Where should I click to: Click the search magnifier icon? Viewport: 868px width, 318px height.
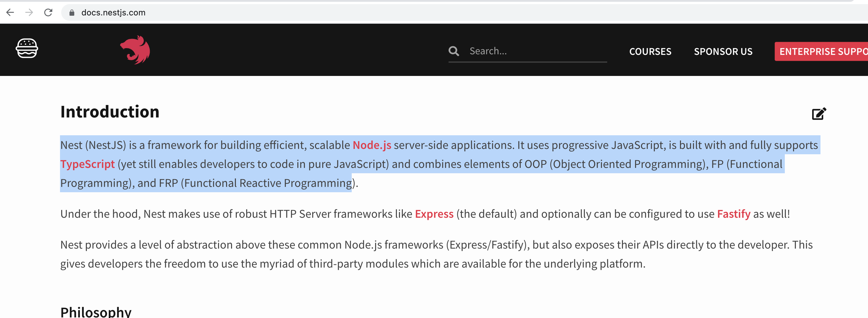[x=454, y=51]
